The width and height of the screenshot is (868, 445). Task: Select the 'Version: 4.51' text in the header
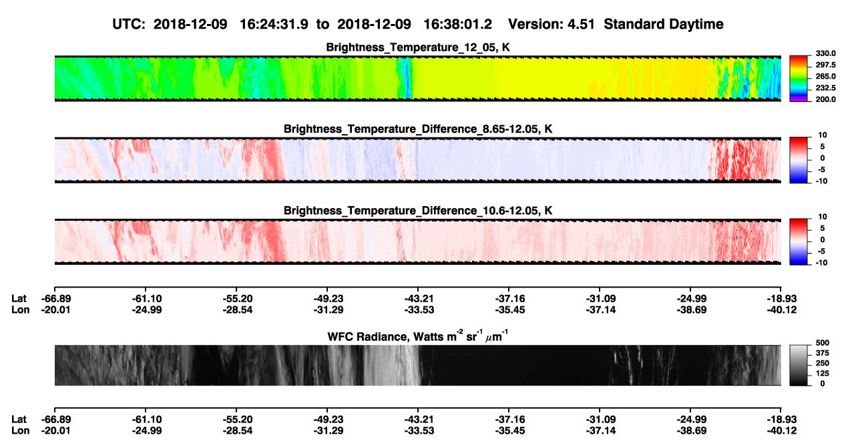[550, 24]
